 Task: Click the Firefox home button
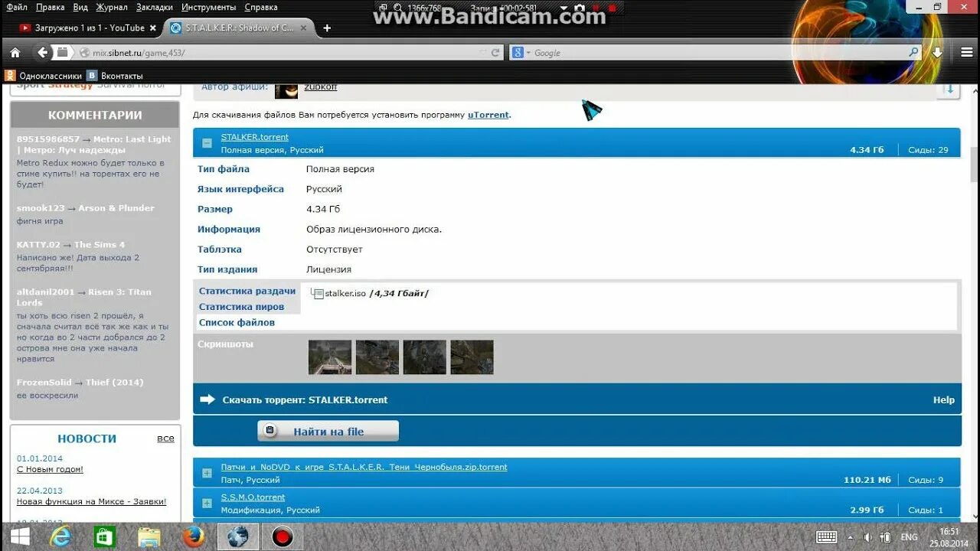click(x=15, y=53)
